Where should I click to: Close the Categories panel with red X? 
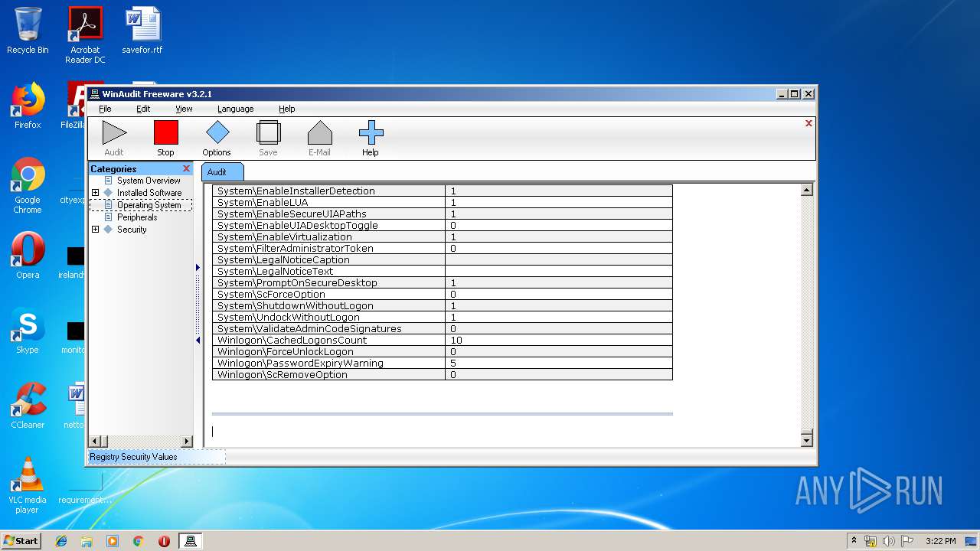[x=186, y=168]
